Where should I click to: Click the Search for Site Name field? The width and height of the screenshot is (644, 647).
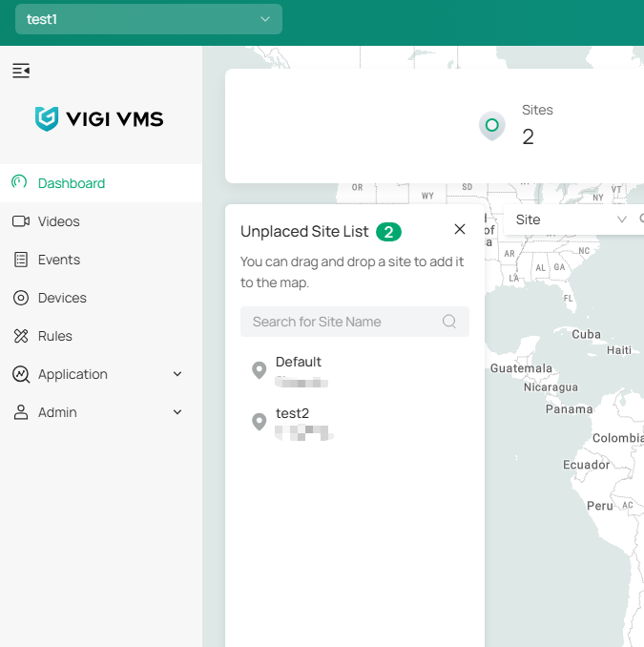(354, 322)
